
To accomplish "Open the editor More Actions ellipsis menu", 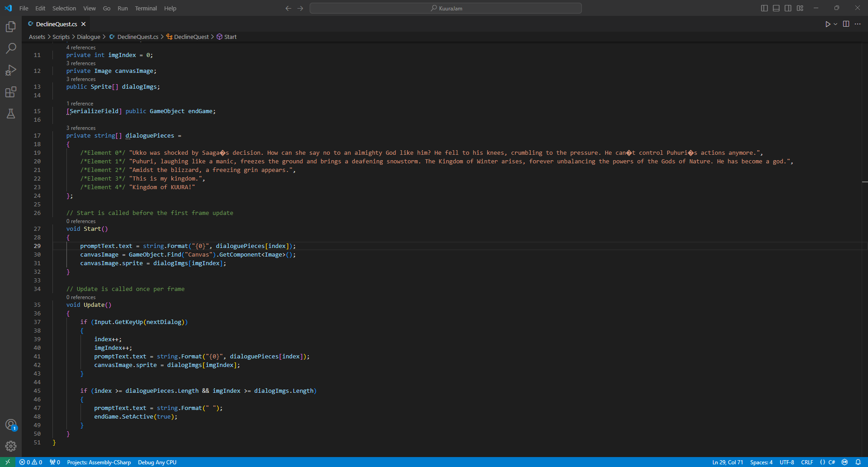I will click(858, 24).
